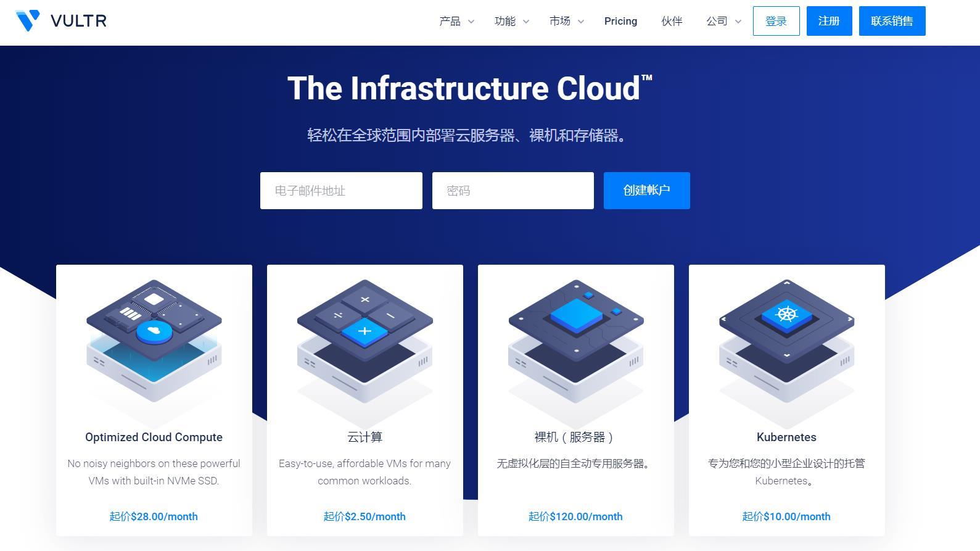
Task: Focus the 电子邮件地址 email input field
Action: point(341,191)
